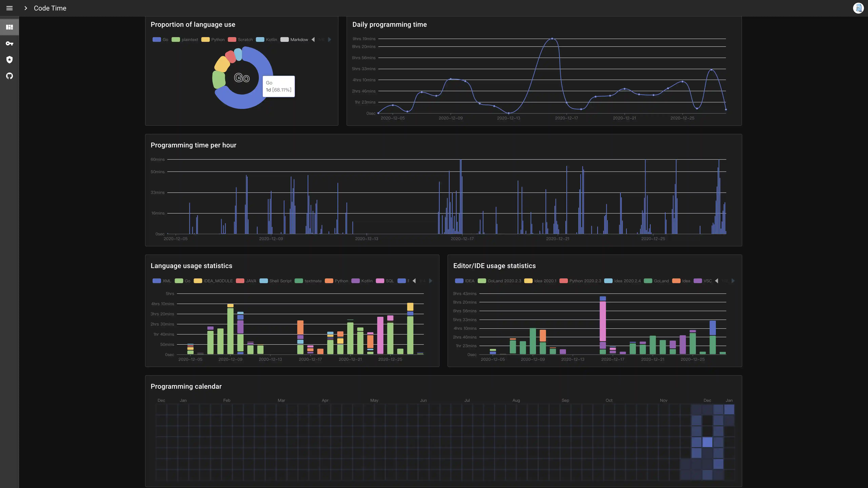Toggle XML series in Language usage statistics

coord(162,281)
